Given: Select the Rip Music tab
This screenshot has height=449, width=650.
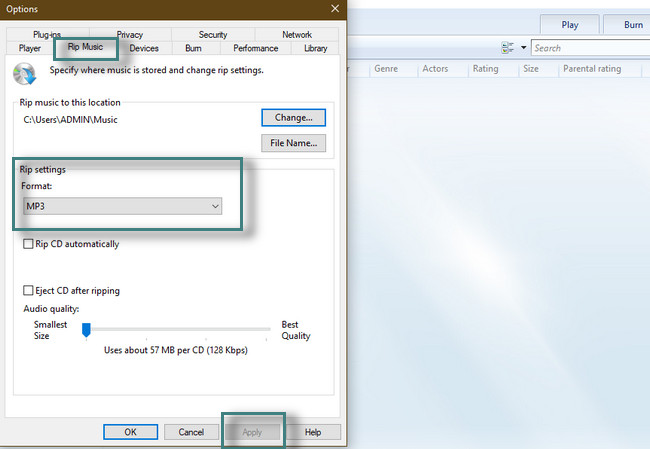Looking at the screenshot, I should [85, 47].
